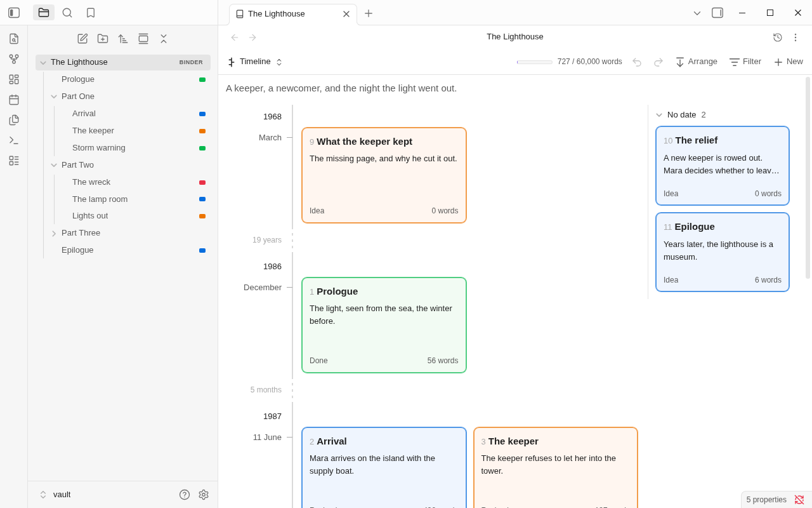Open the Timeline view switcher dropdown

coord(255,62)
